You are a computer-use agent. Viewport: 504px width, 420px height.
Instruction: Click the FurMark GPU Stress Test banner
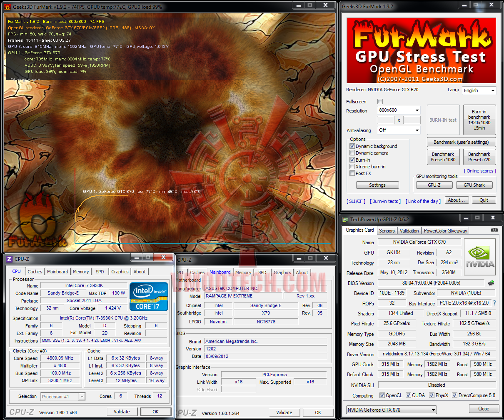(421, 50)
